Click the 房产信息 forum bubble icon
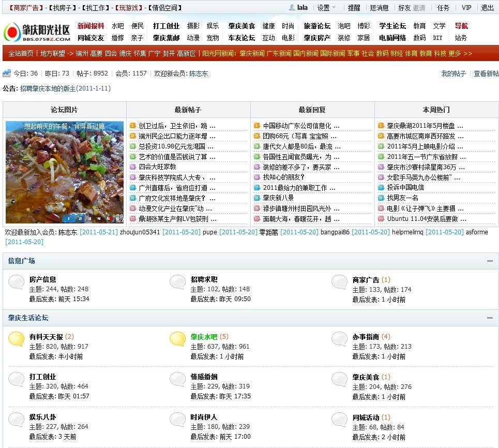Image resolution: width=499 pixels, height=448 pixels. (16, 282)
